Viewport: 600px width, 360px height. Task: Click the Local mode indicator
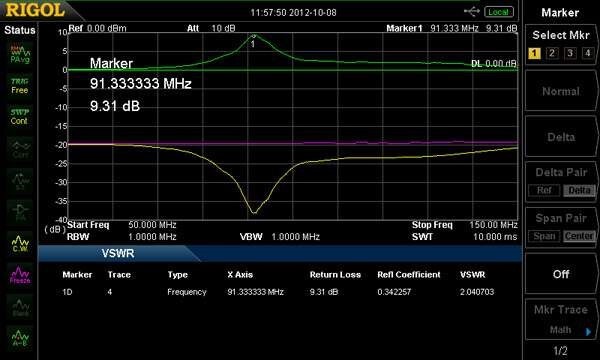tap(499, 12)
